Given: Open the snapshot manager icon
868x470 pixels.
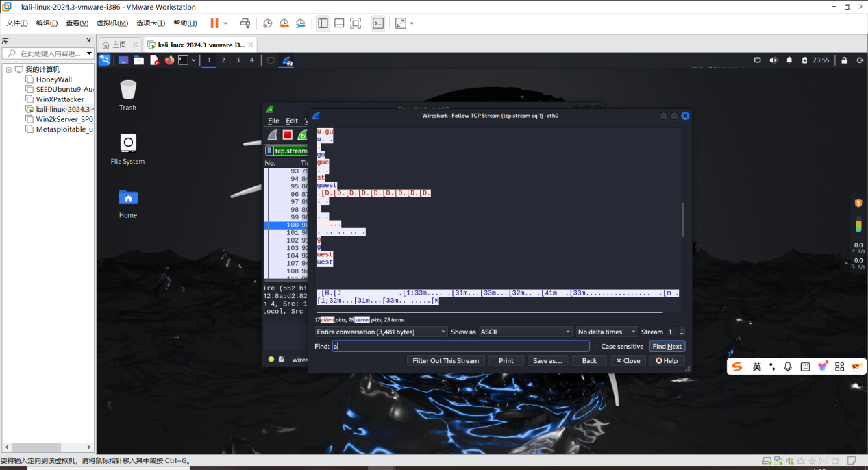Looking at the screenshot, I should 301,23.
